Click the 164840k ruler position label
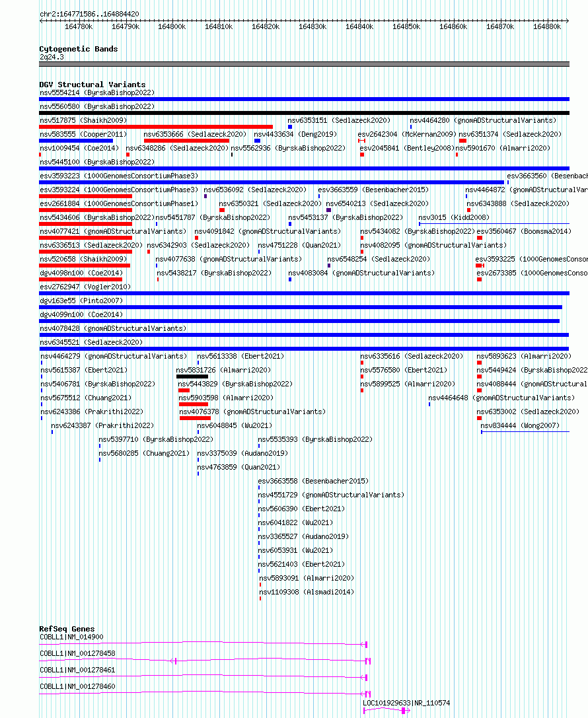This screenshot has width=588, height=718. [359, 27]
